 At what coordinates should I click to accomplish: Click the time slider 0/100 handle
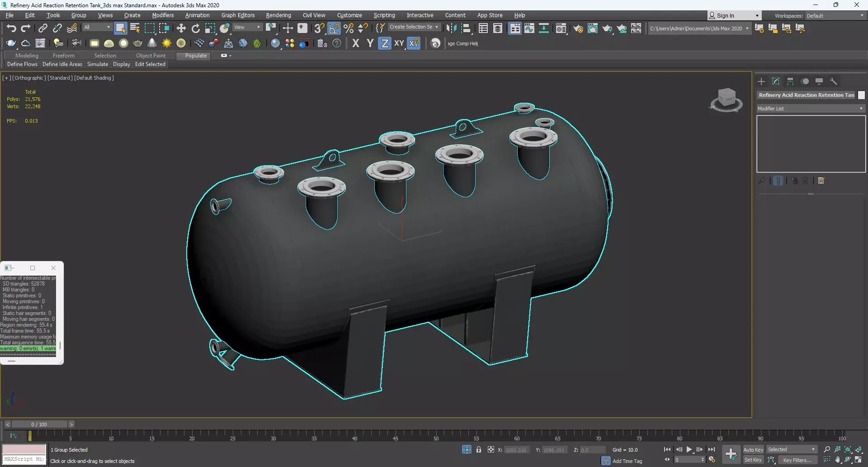pos(39,424)
